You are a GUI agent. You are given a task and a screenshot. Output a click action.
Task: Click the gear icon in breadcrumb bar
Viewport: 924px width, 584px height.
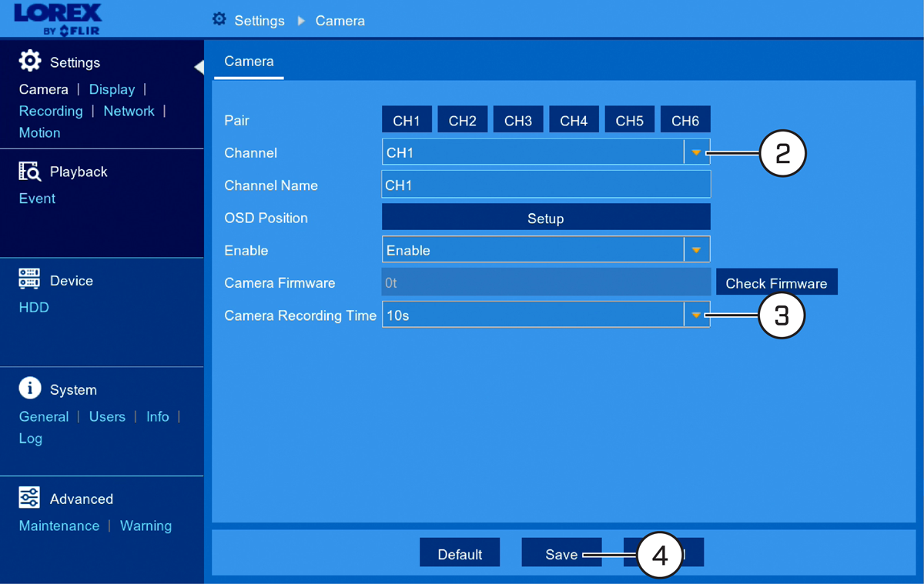(x=219, y=19)
